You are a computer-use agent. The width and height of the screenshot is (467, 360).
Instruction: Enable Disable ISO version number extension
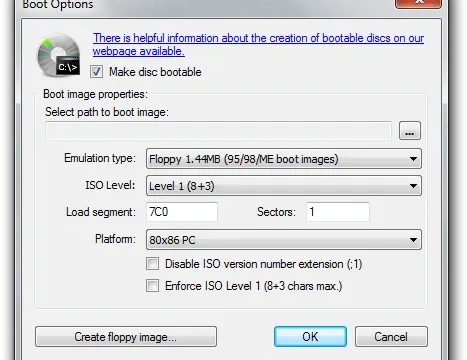pos(153,264)
